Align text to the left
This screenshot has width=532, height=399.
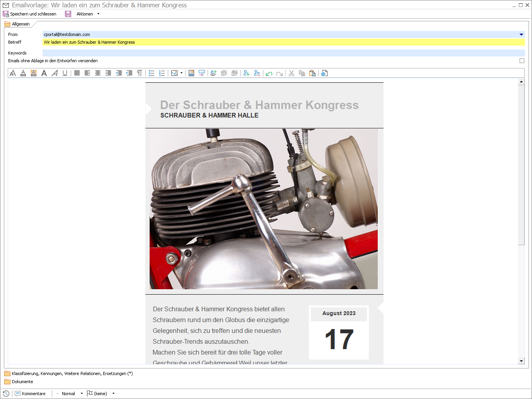87,73
